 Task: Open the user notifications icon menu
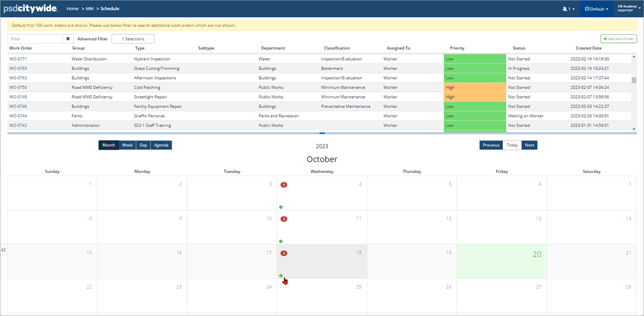coord(568,9)
